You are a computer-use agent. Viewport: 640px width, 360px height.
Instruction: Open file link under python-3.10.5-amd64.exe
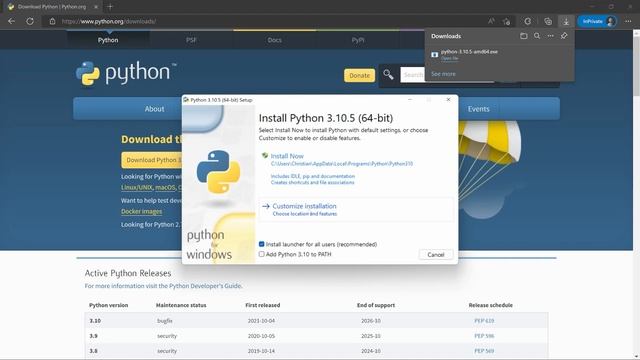tap(449, 58)
